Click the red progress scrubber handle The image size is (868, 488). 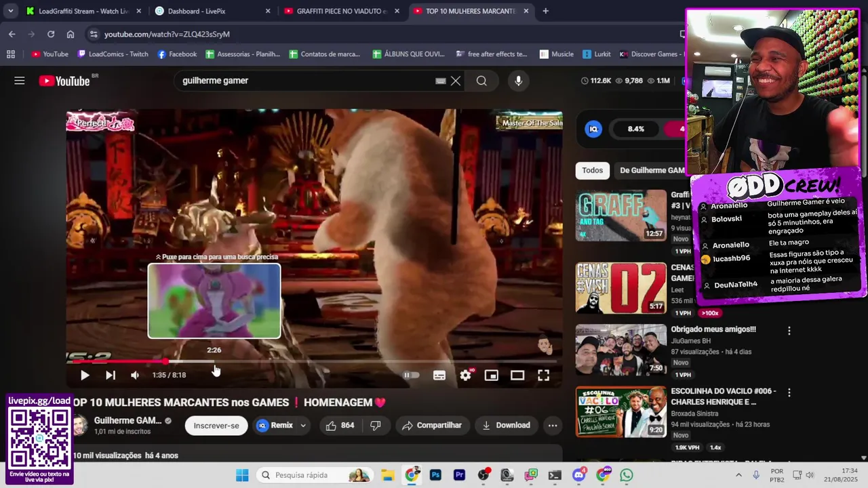[x=165, y=361]
